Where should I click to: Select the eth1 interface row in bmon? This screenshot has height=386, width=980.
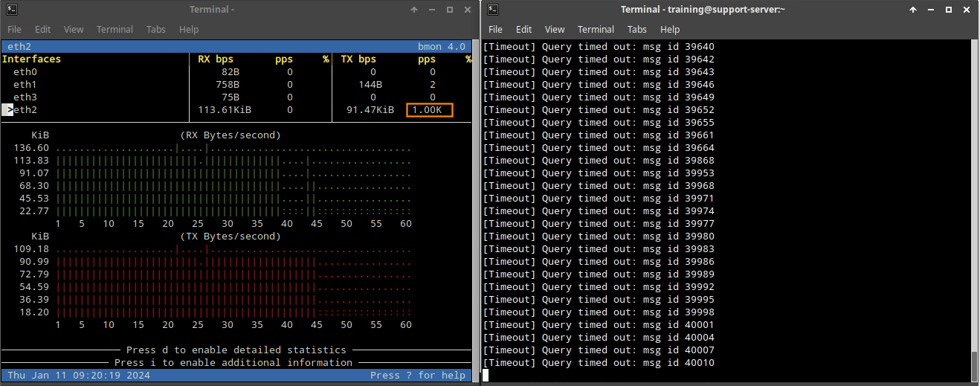click(25, 85)
